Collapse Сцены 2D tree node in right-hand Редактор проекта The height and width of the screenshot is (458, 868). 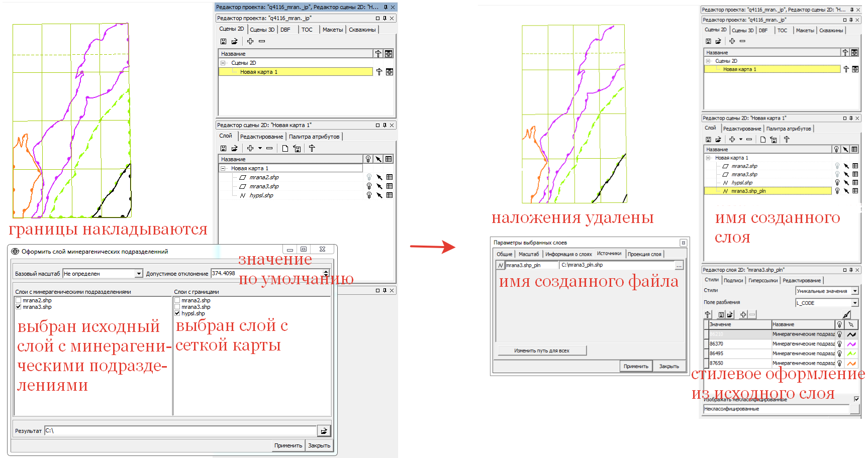tap(708, 61)
